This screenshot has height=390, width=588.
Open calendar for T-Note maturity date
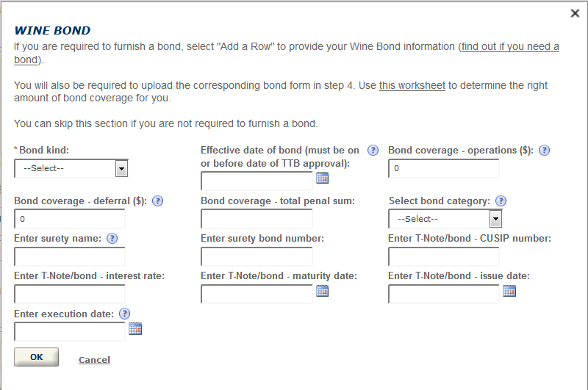(322, 291)
